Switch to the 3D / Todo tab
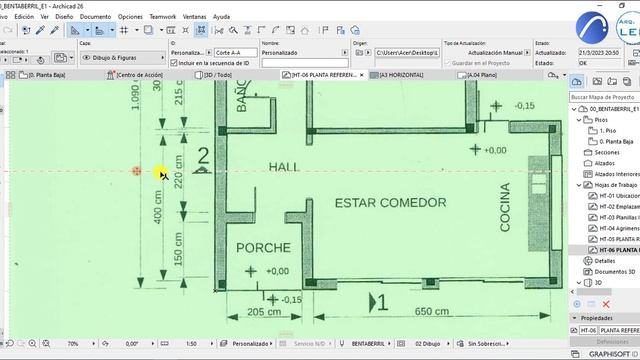Image resolution: width=640 pixels, height=360 pixels. point(213,75)
